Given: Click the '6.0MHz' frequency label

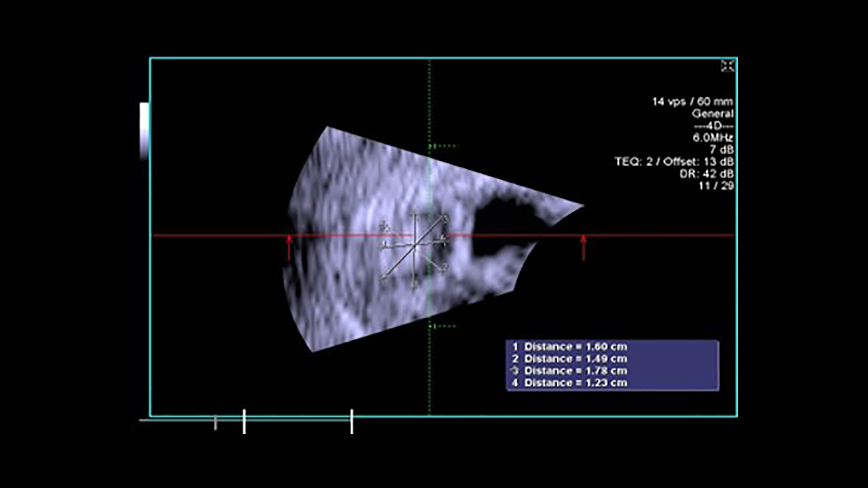Looking at the screenshot, I should (713, 137).
